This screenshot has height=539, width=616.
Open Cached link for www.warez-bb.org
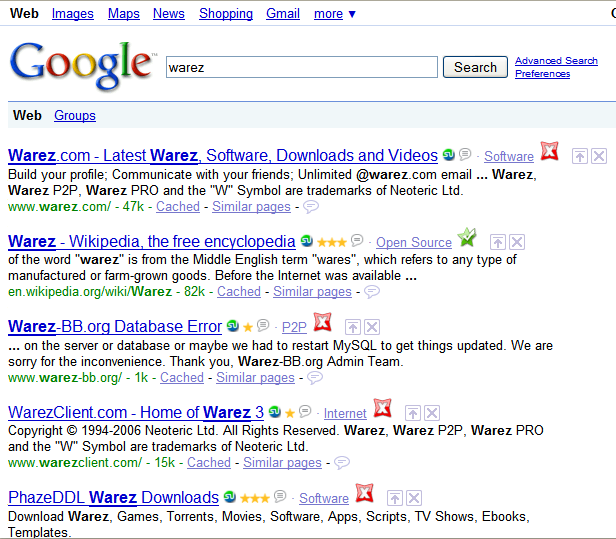pos(182,378)
